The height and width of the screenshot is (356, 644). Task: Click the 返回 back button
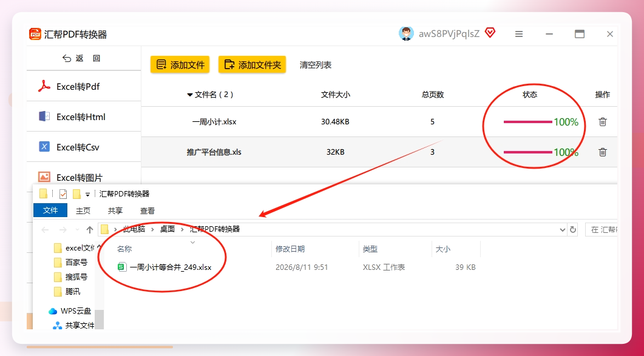pyautogui.click(x=81, y=58)
